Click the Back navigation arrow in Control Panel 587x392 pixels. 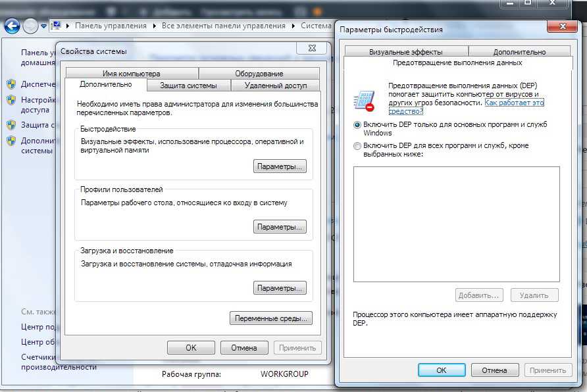coord(12,26)
